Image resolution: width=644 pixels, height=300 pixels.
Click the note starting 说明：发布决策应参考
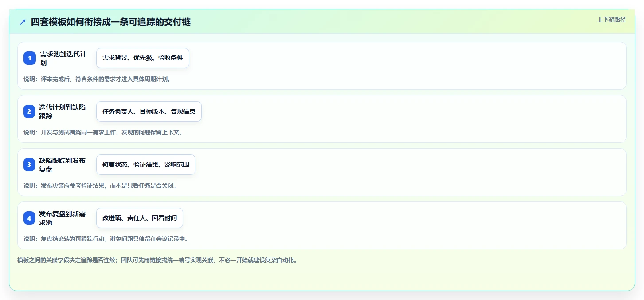100,186
